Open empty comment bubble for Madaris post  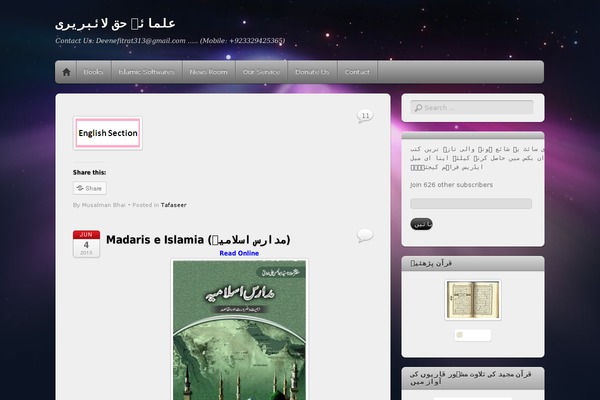(365, 235)
